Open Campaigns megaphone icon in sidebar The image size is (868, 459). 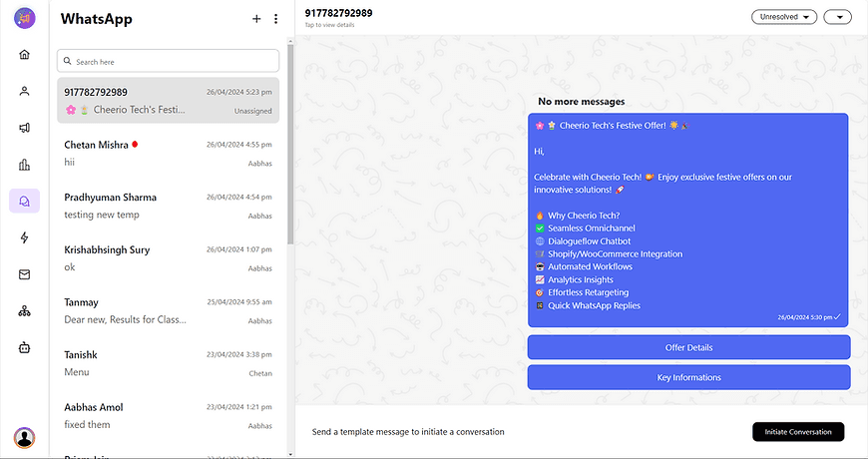24,128
